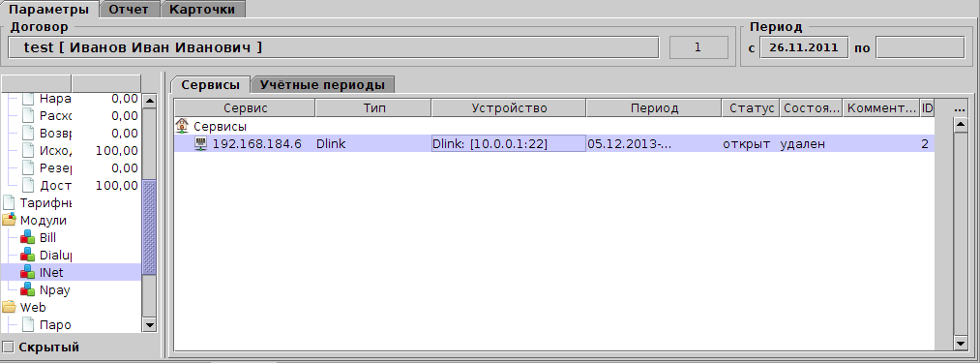Click the Период column header

pos(654,108)
